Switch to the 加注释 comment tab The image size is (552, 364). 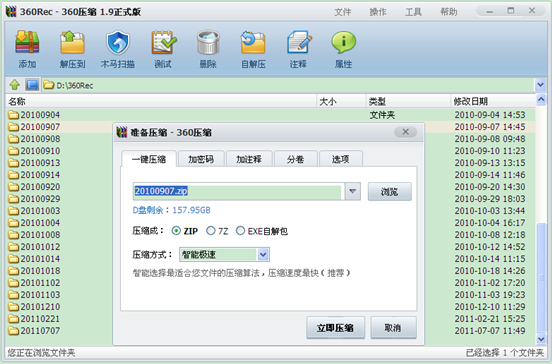click(249, 159)
